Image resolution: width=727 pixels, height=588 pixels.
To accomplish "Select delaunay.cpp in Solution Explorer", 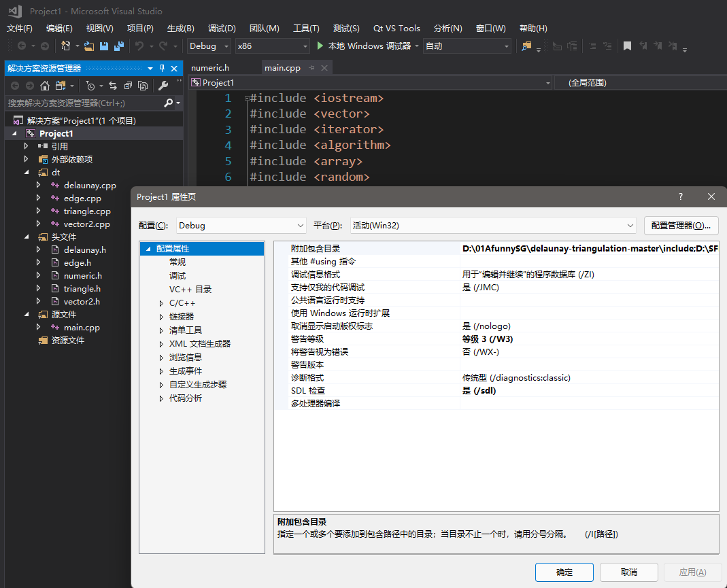I will click(90, 186).
